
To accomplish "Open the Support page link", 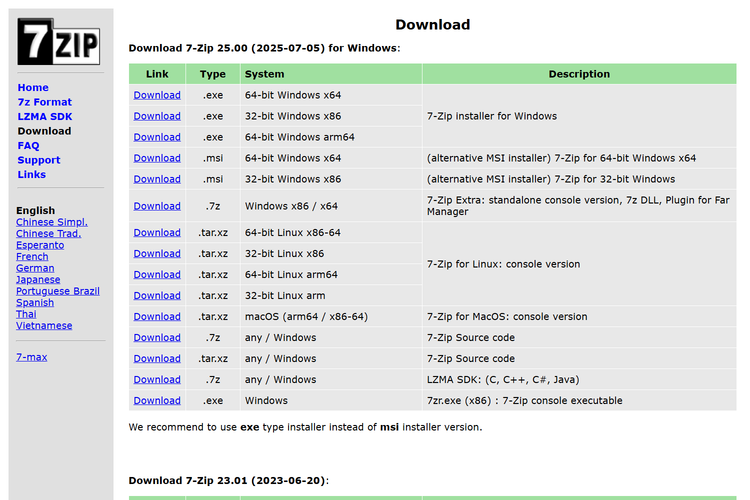I will (x=39, y=160).
